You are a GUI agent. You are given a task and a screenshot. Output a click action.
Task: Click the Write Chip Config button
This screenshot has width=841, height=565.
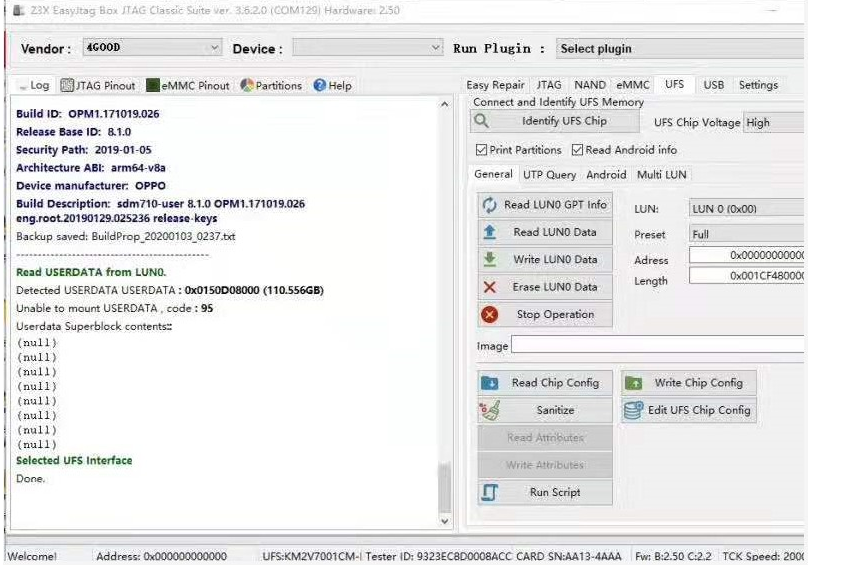coord(689,383)
